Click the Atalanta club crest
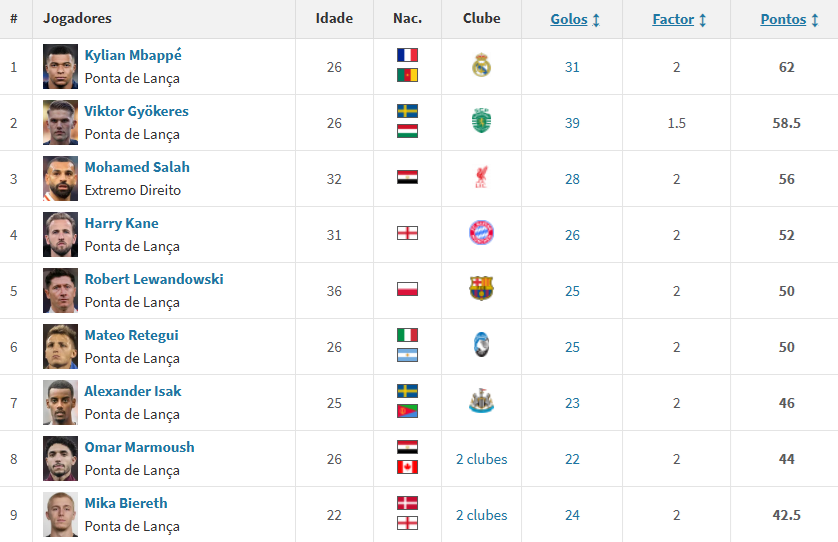 (x=481, y=346)
